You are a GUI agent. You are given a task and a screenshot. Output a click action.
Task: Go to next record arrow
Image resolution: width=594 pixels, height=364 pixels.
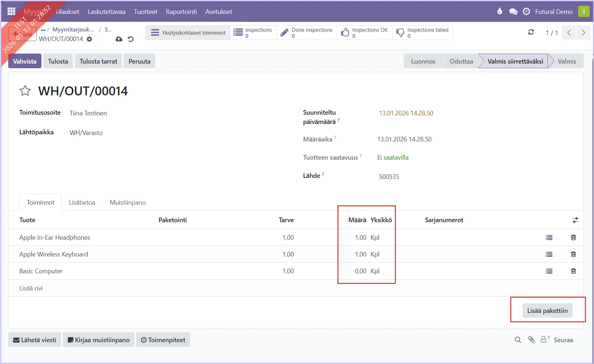tap(583, 33)
